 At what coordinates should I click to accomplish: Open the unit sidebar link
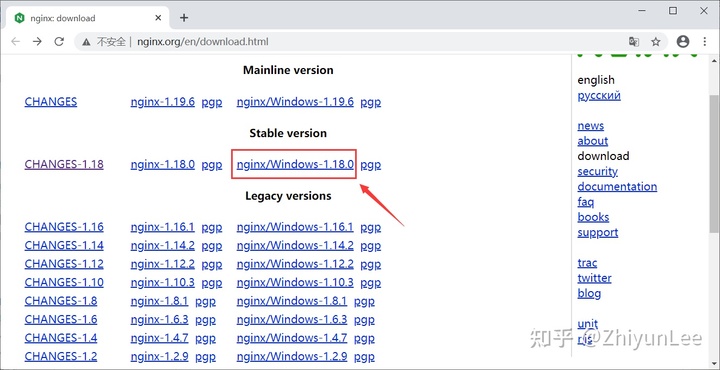tap(588, 324)
